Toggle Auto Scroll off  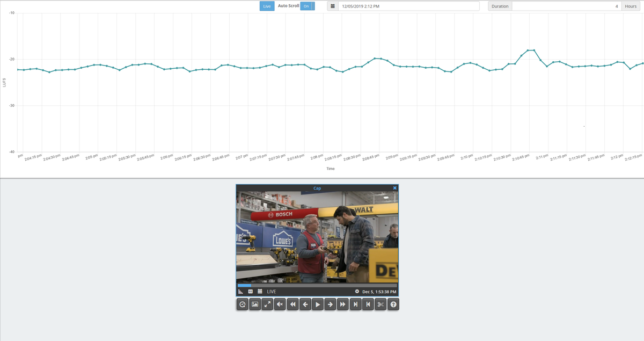tap(306, 6)
